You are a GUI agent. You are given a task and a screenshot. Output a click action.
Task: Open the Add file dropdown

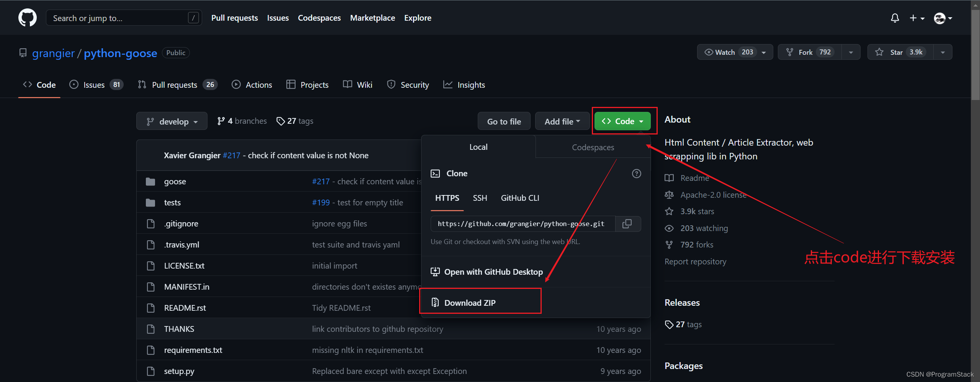(x=562, y=121)
